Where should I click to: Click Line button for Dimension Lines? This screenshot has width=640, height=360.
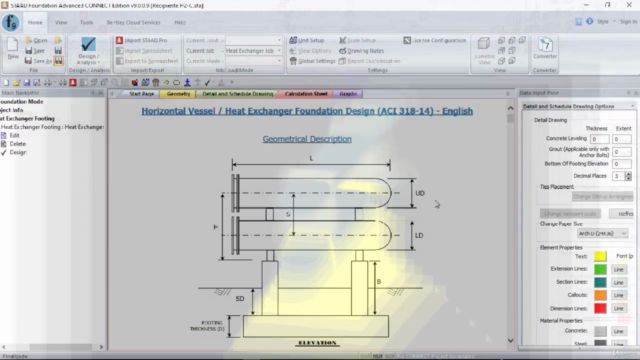[x=619, y=309]
